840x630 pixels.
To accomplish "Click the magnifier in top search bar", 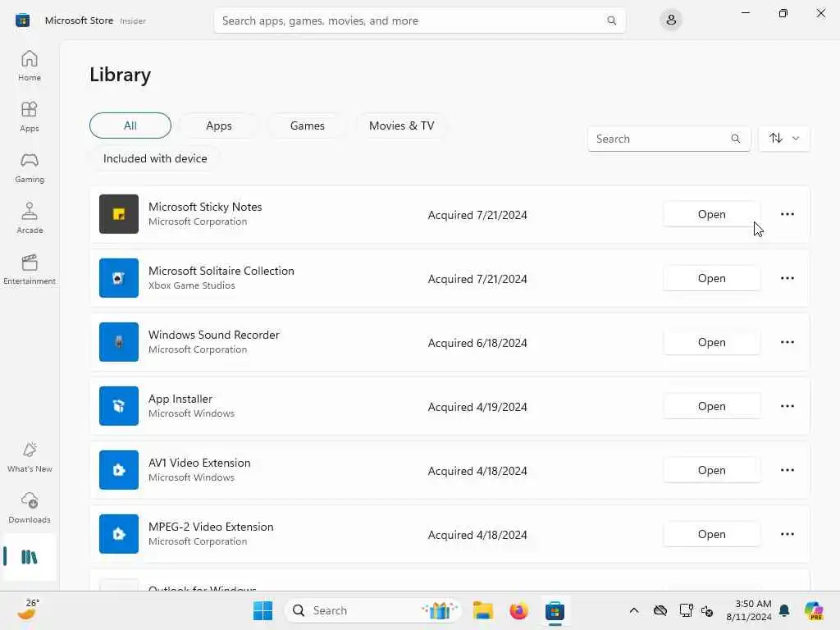I will (x=611, y=21).
